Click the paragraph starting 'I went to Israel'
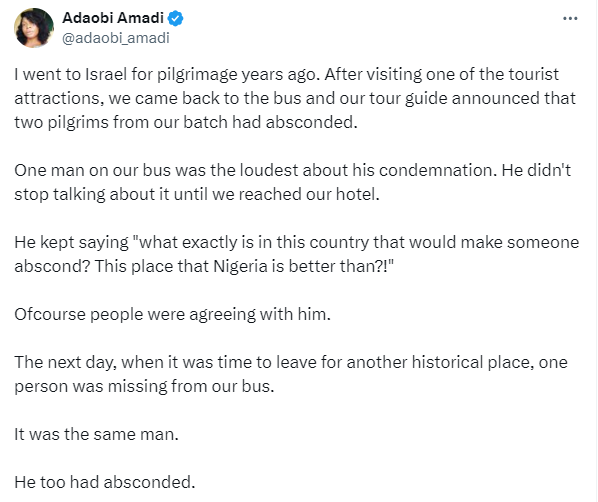 click(295, 98)
